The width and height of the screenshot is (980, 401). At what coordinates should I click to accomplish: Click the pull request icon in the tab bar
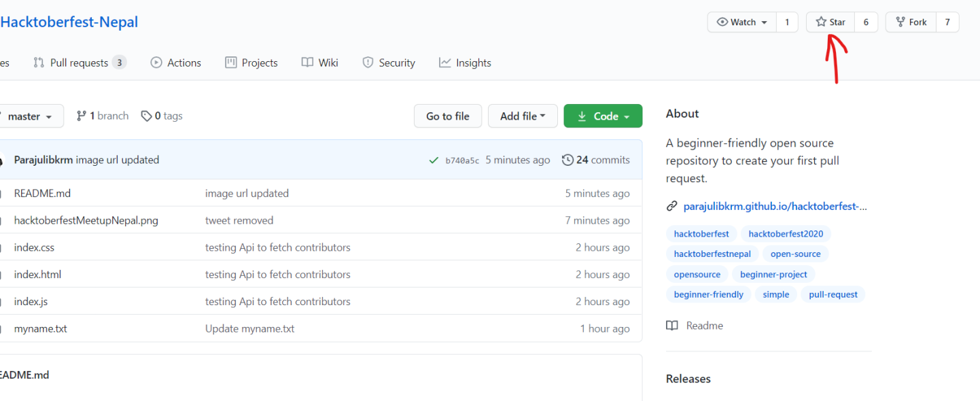(39, 63)
